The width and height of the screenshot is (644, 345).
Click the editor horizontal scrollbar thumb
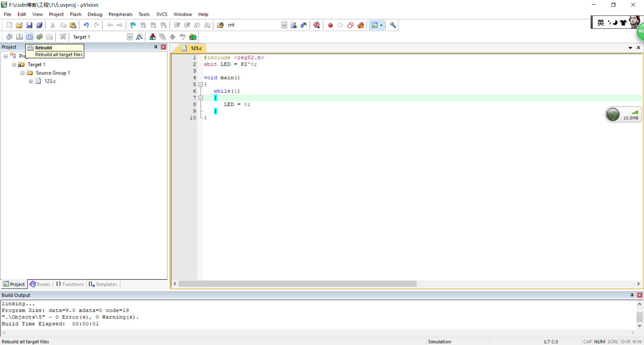click(x=298, y=284)
